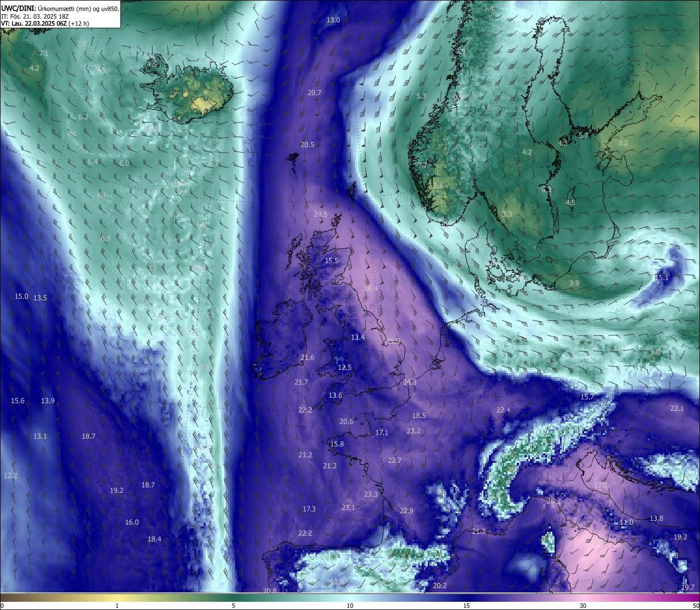Click the 22.7 value over central France

click(x=395, y=460)
